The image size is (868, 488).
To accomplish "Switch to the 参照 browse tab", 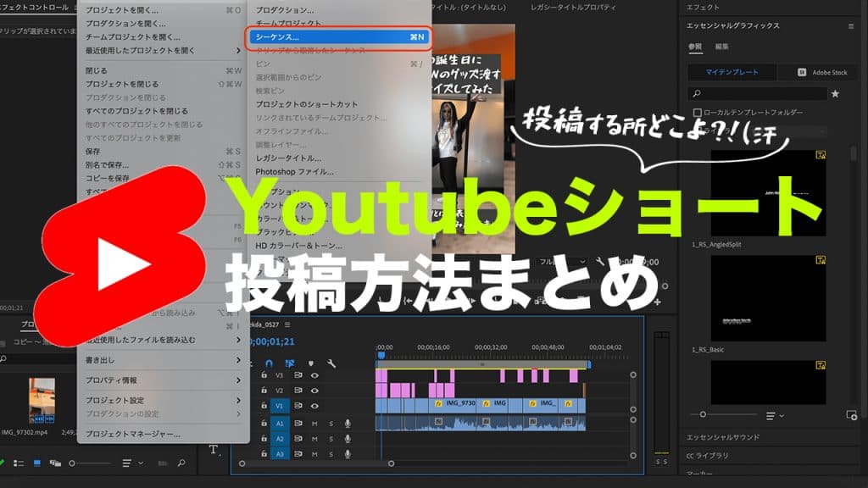I will pyautogui.click(x=695, y=47).
